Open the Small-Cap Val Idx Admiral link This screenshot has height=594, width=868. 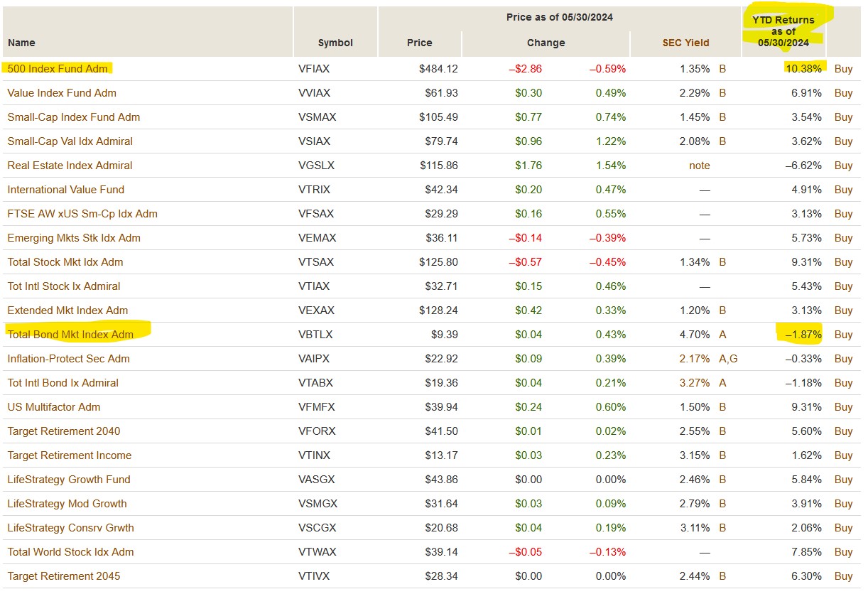point(70,141)
